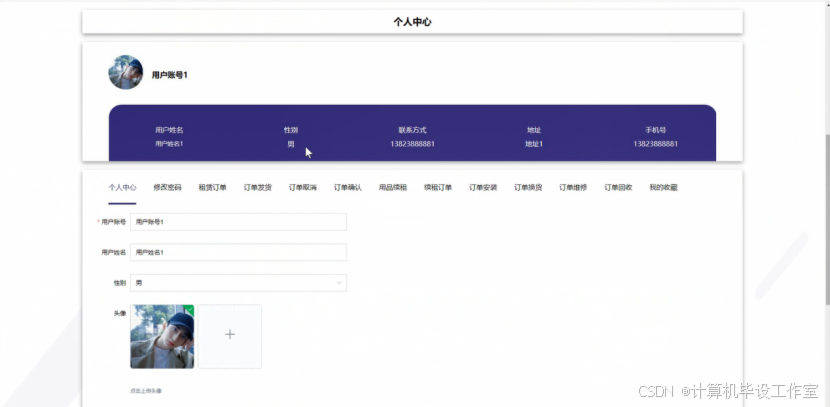Click the page vertical scrollbar
The height and width of the screenshot is (407, 830).
(827, 220)
